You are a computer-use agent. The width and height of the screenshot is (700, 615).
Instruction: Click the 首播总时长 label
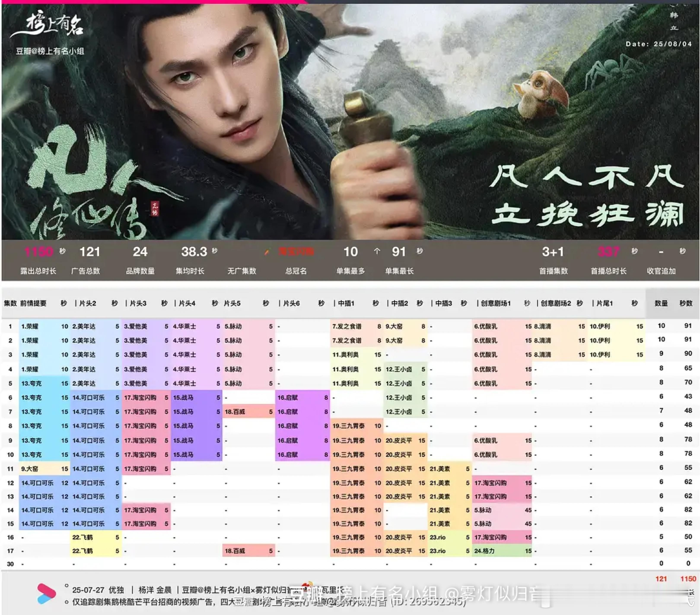609,271
